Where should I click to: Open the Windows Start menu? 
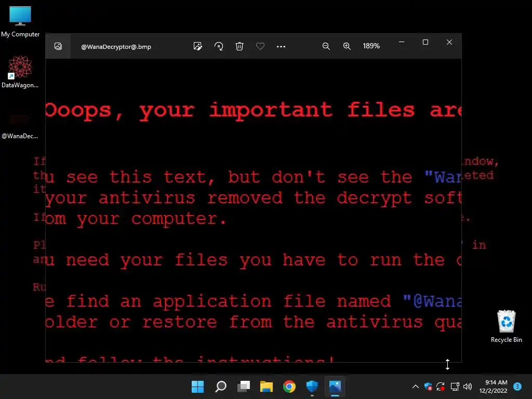(x=198, y=387)
